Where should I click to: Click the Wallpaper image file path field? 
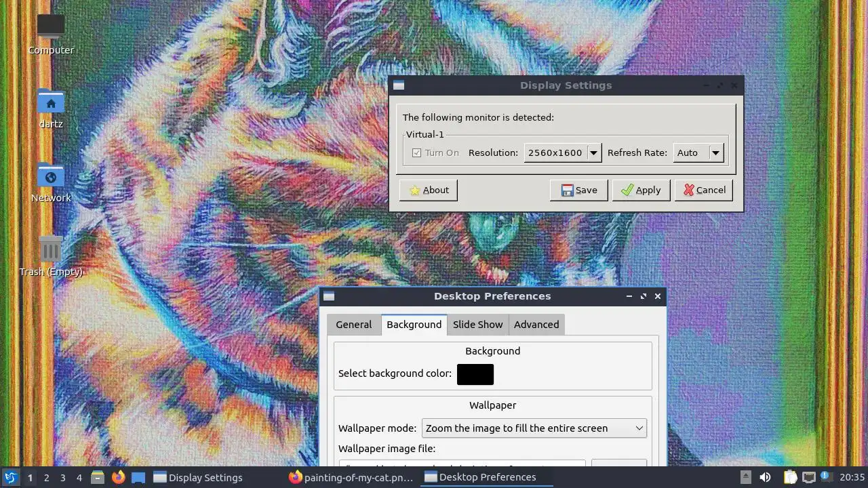pyautogui.click(x=462, y=465)
